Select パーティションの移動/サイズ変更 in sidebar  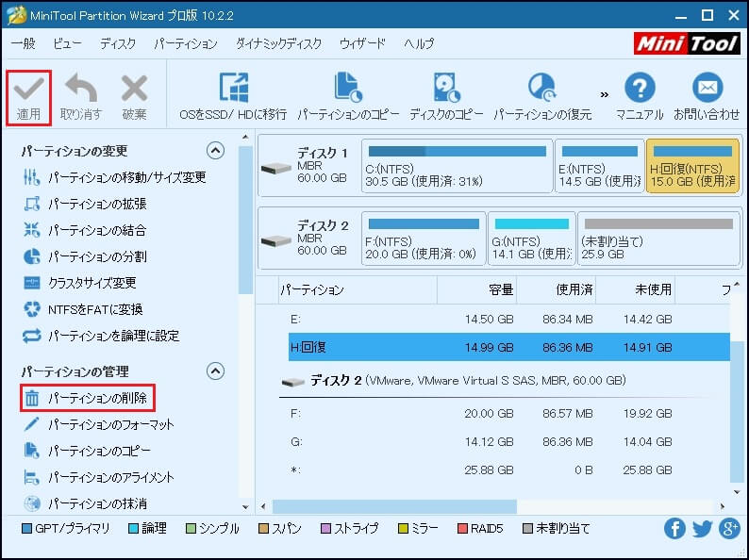[x=115, y=177]
